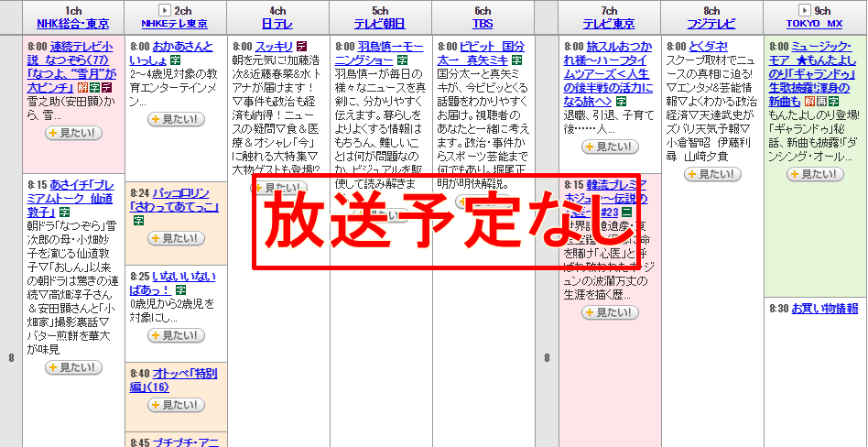The image size is (868, 447).
Task: Click 見たい! under 韓流プレミア ホジュン description
Action: tap(610, 312)
